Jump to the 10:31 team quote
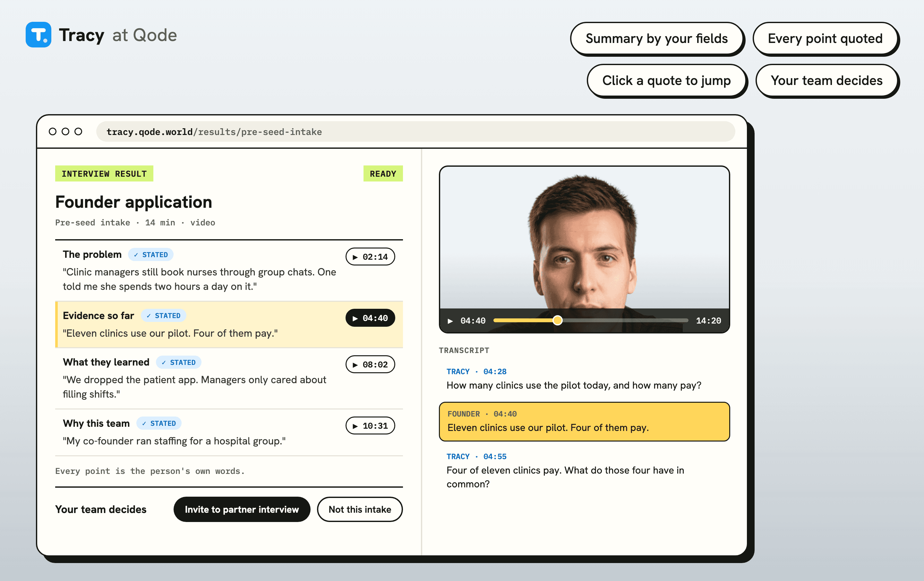924x581 pixels. [x=370, y=426]
